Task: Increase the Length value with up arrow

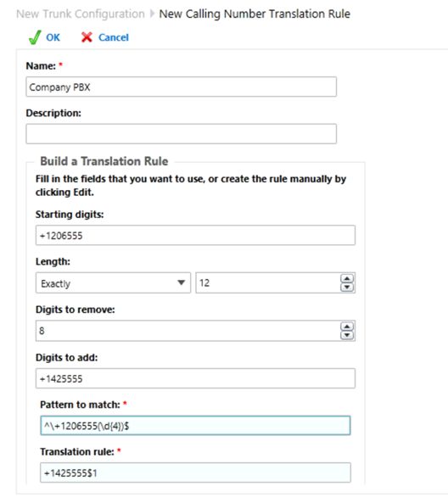Action: [x=347, y=279]
